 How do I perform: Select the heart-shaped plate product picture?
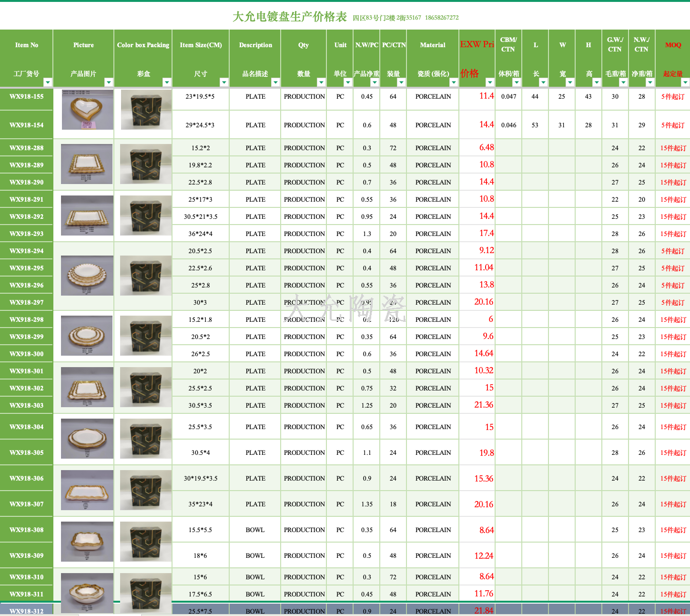[87, 110]
